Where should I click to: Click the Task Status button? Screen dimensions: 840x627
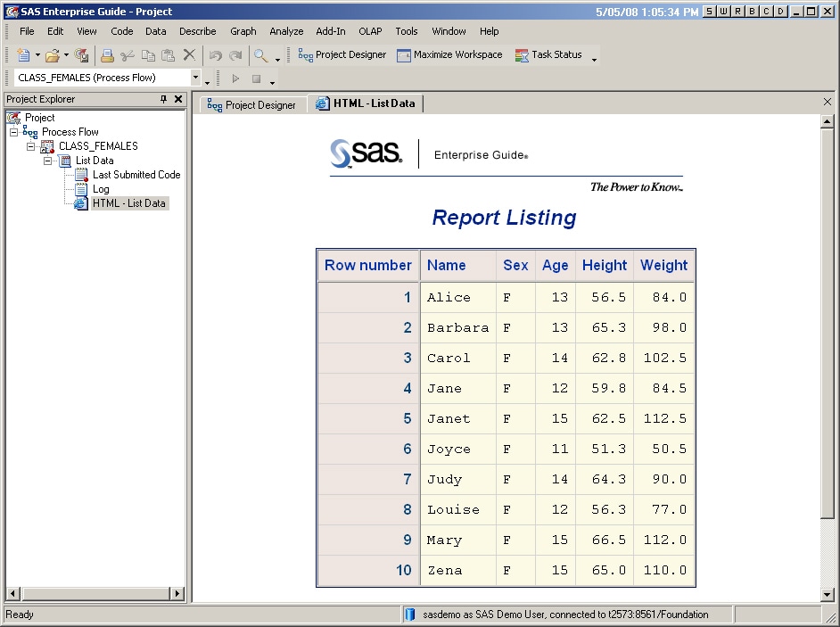point(548,54)
